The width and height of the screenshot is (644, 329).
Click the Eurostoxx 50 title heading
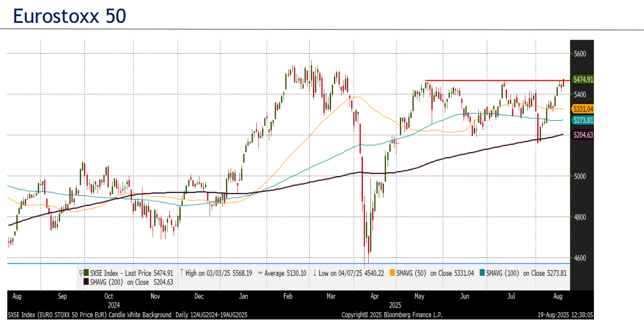(69, 16)
